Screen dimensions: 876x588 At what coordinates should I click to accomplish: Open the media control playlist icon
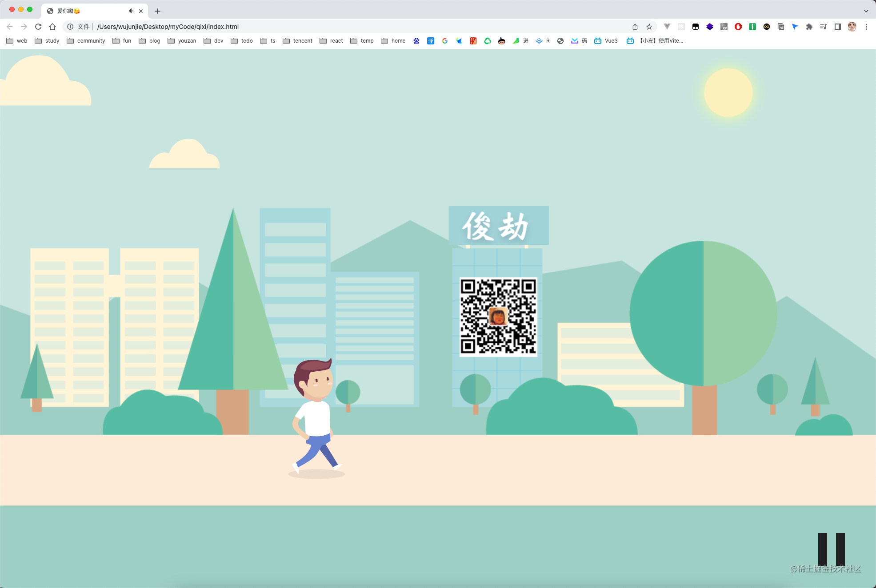pyautogui.click(x=823, y=27)
